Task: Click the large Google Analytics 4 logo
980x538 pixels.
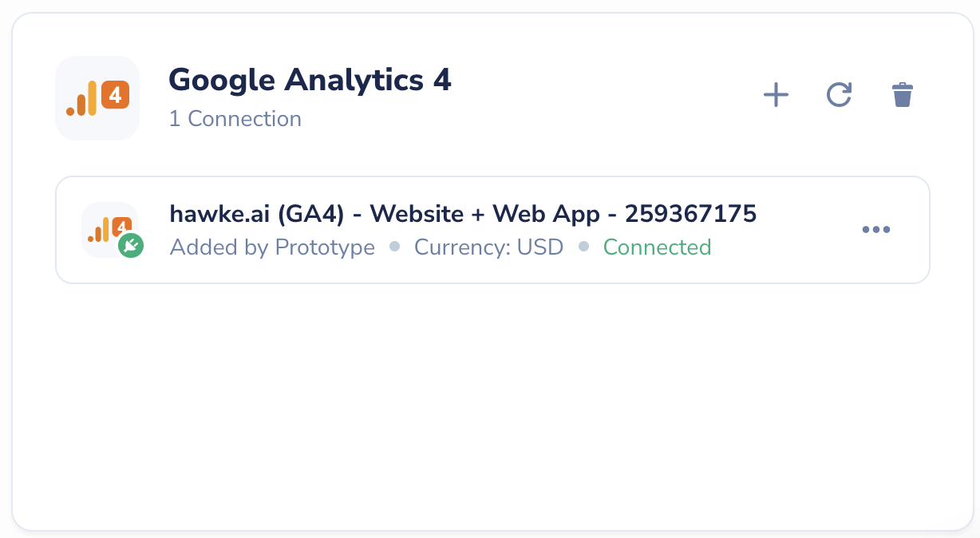Action: (97, 98)
